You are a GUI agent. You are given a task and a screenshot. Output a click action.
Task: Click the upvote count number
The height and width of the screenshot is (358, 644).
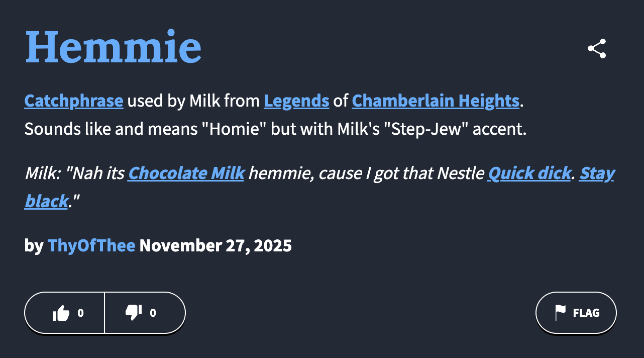click(80, 313)
